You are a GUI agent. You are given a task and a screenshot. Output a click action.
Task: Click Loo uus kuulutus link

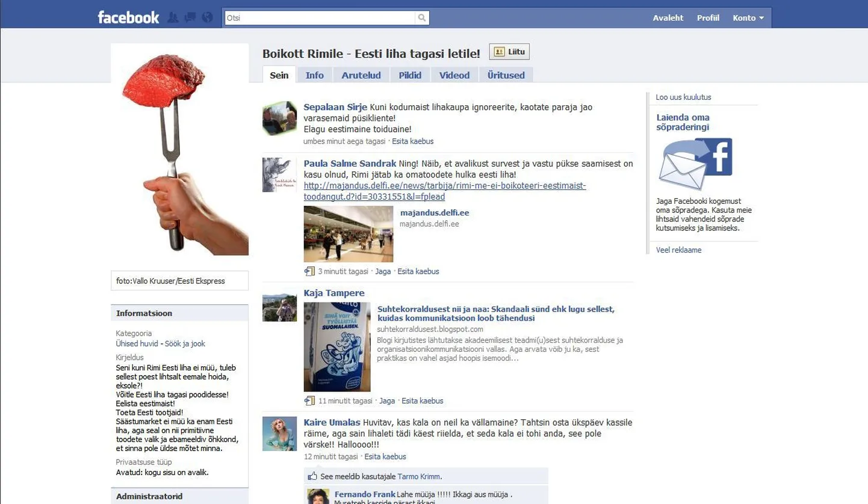pos(683,97)
